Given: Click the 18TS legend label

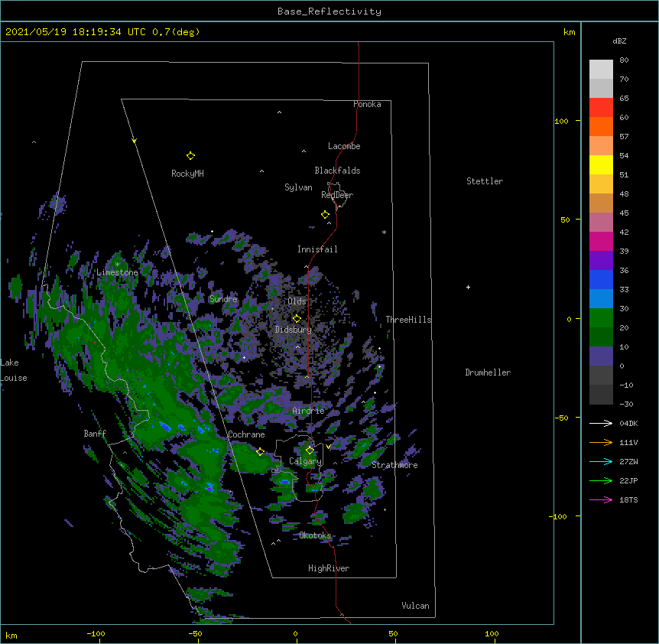Looking at the screenshot, I should point(628,499).
